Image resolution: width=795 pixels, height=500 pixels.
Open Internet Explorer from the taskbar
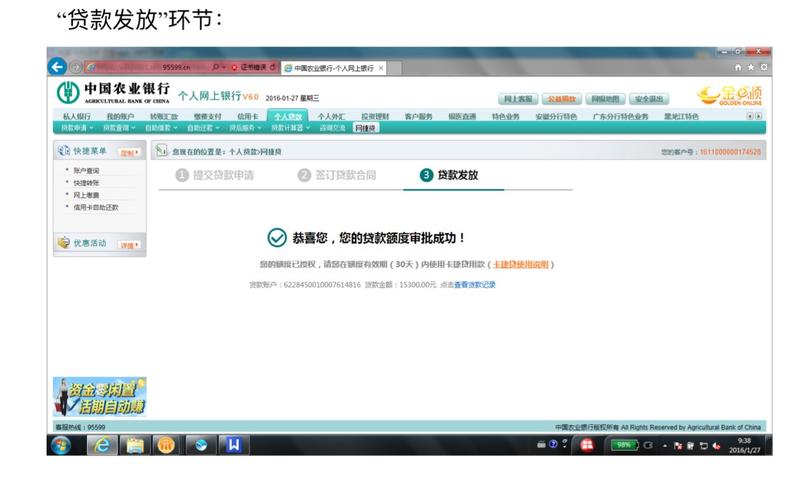[x=102, y=445]
